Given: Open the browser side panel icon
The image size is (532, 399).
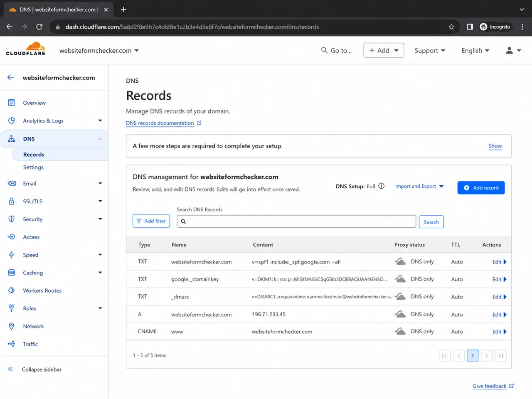Looking at the screenshot, I should coord(470,27).
